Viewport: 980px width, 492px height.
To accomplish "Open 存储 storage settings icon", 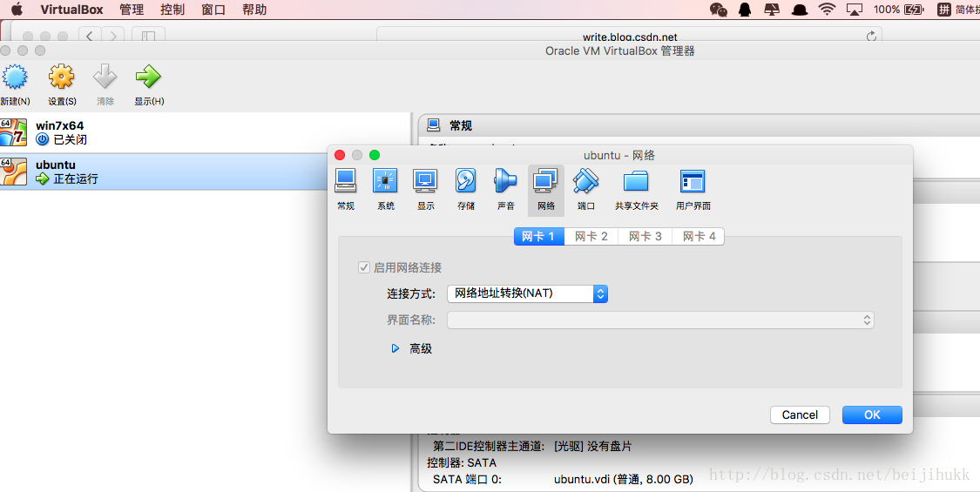I will pyautogui.click(x=466, y=181).
